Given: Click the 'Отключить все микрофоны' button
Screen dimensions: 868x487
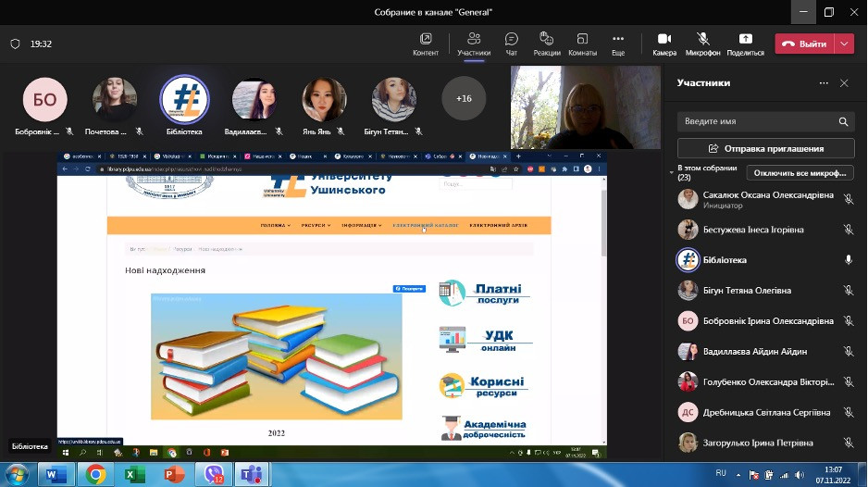Looking at the screenshot, I should [x=800, y=173].
